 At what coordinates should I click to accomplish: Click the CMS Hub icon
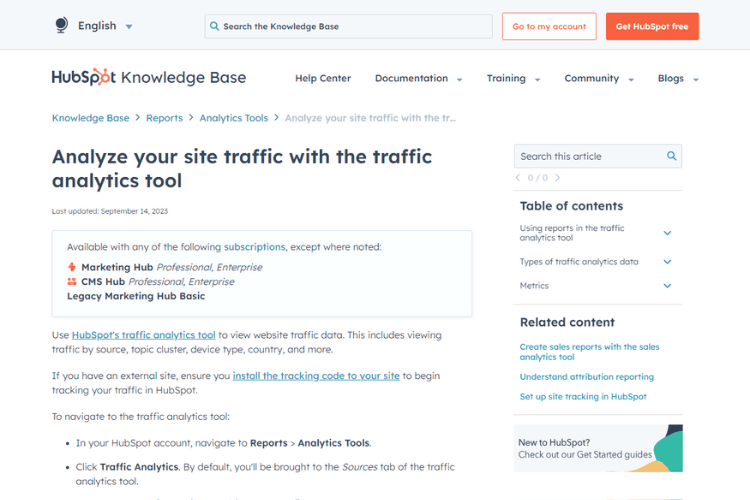[72, 281]
